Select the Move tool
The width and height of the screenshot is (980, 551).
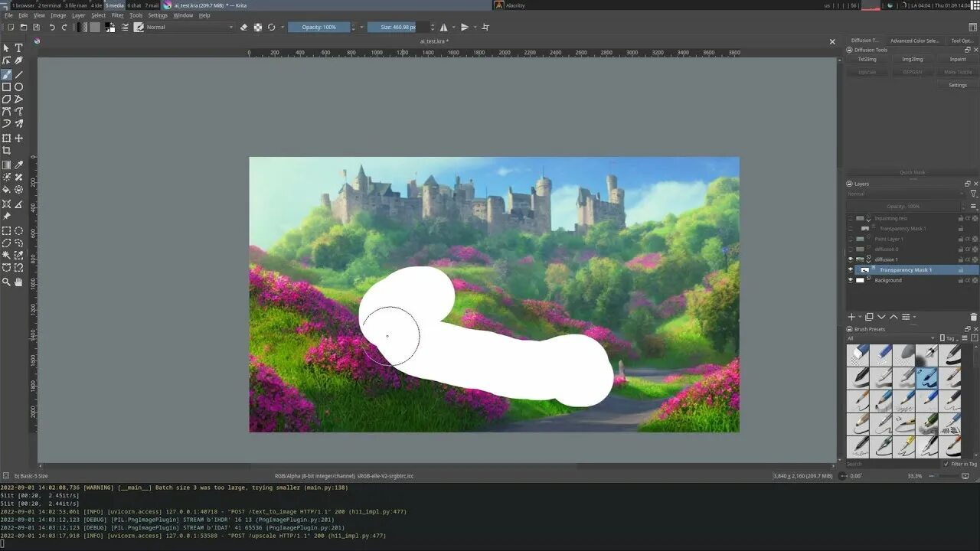18,139
